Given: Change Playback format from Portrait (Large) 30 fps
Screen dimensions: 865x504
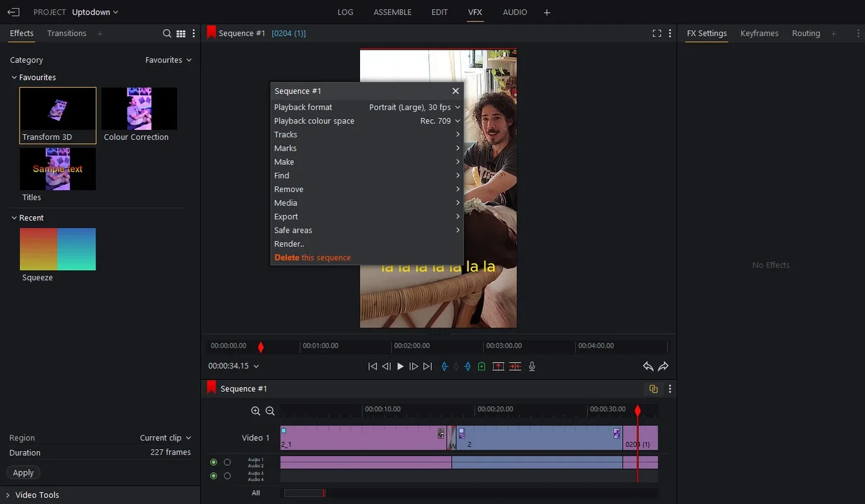Looking at the screenshot, I should (x=415, y=107).
